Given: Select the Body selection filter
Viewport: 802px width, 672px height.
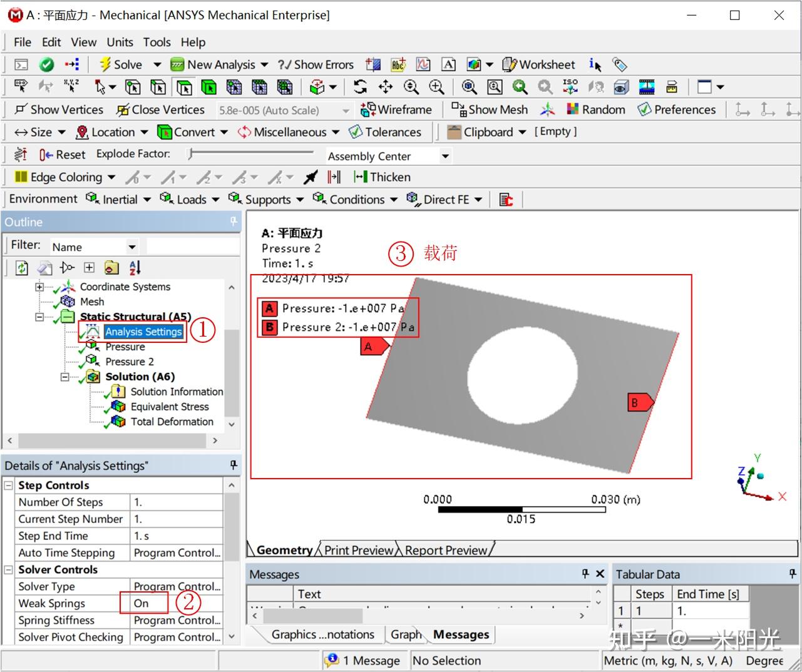Looking at the screenshot, I should tap(208, 87).
